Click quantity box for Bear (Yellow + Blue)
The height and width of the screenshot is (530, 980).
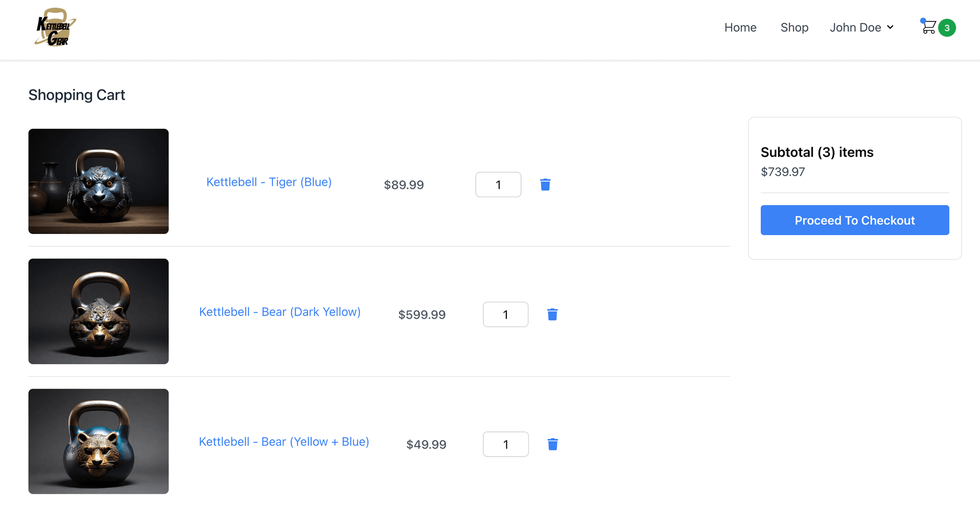pos(505,444)
